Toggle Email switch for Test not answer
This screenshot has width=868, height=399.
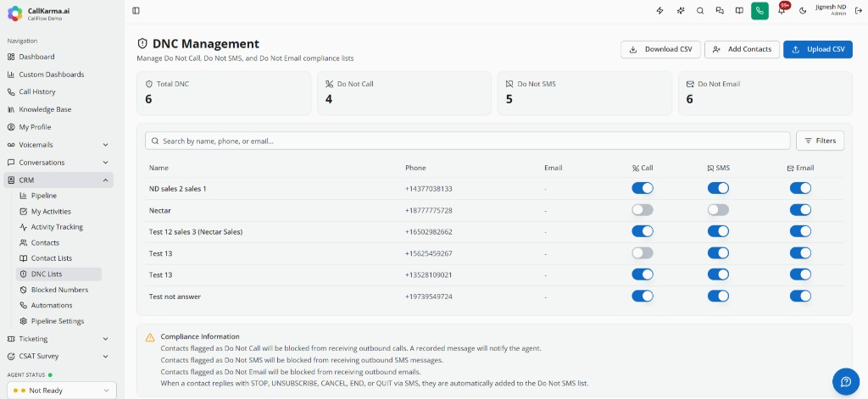coord(800,296)
